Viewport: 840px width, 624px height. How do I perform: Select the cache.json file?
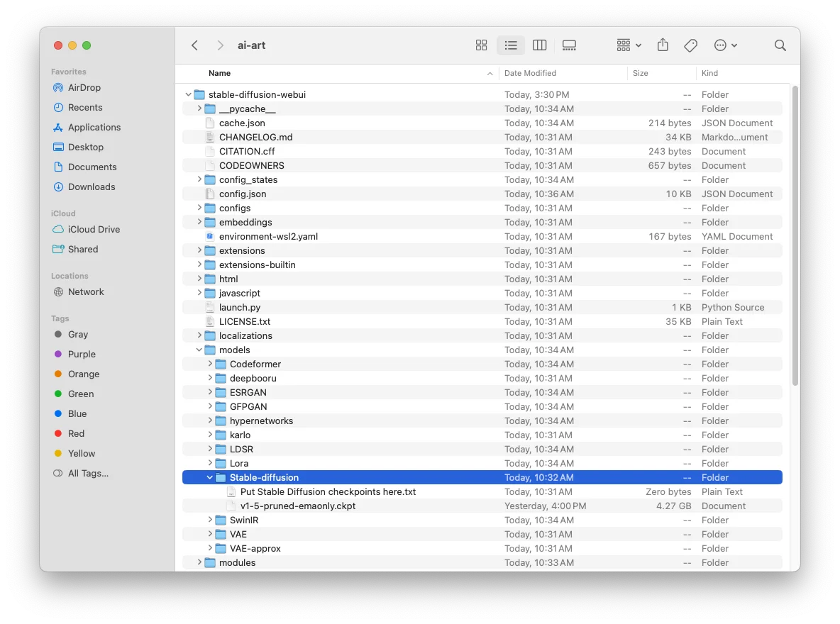(x=482, y=123)
